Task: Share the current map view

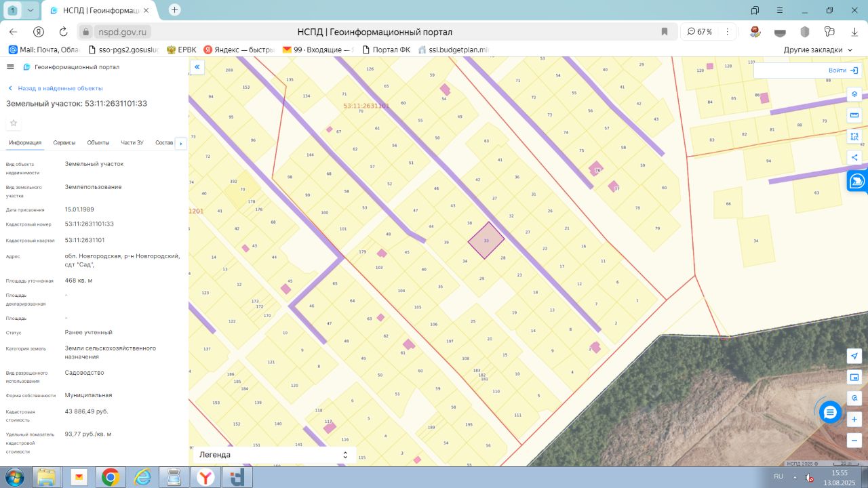Action: 854,157
